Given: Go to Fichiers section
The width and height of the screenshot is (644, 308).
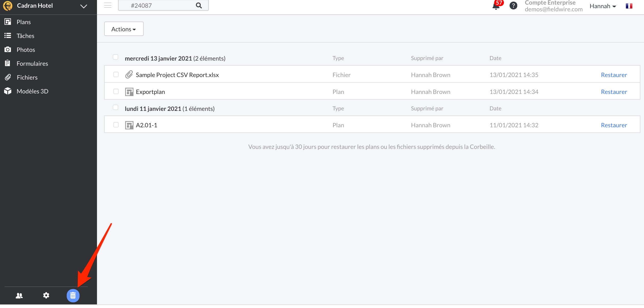Looking at the screenshot, I should click(x=27, y=78).
